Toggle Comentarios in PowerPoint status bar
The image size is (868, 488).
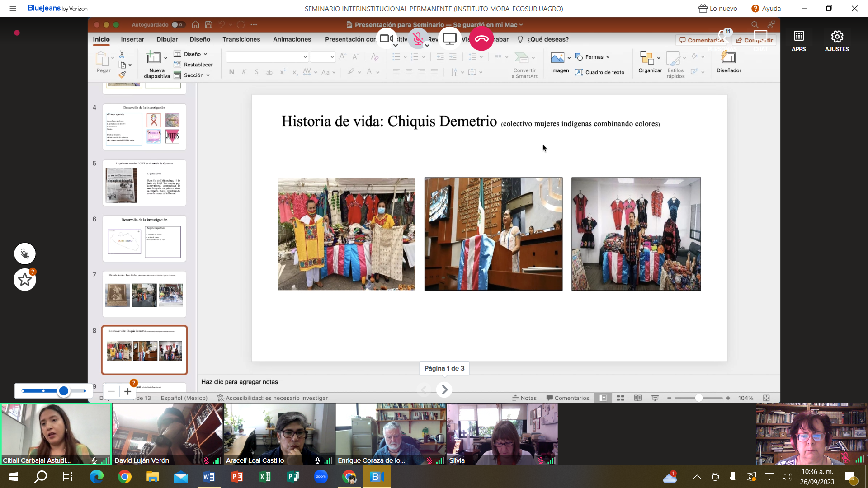click(568, 398)
